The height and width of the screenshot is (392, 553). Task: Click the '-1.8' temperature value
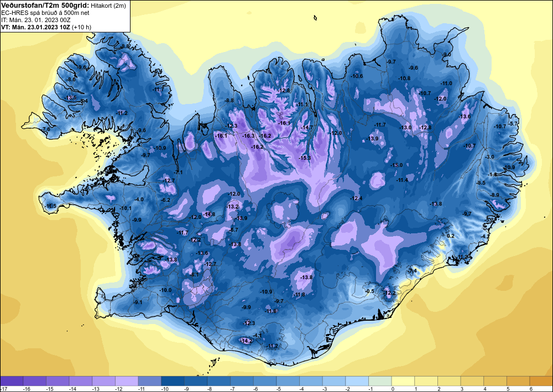point(492,175)
